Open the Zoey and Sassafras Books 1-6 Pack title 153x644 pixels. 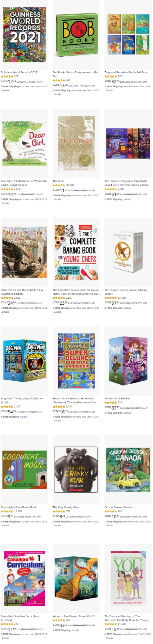126,72
